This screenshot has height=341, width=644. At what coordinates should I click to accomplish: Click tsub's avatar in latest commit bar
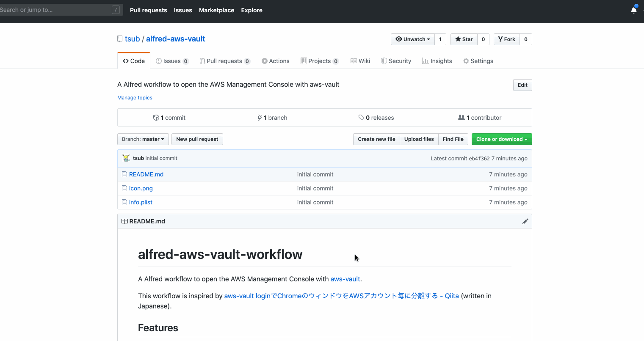pyautogui.click(x=126, y=158)
